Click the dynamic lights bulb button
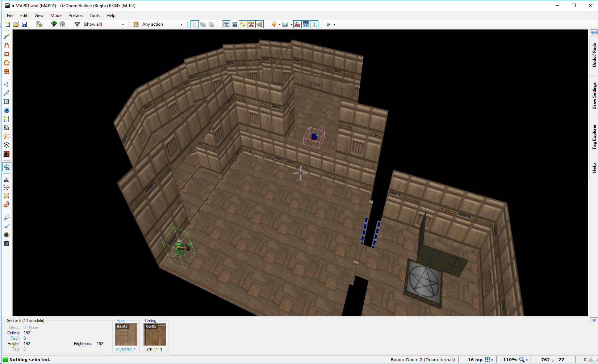 [274, 24]
